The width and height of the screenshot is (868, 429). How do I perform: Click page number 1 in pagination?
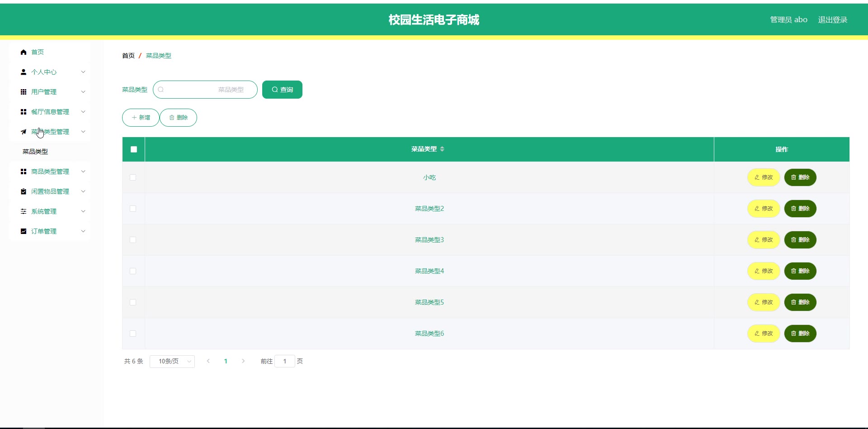pos(226,361)
